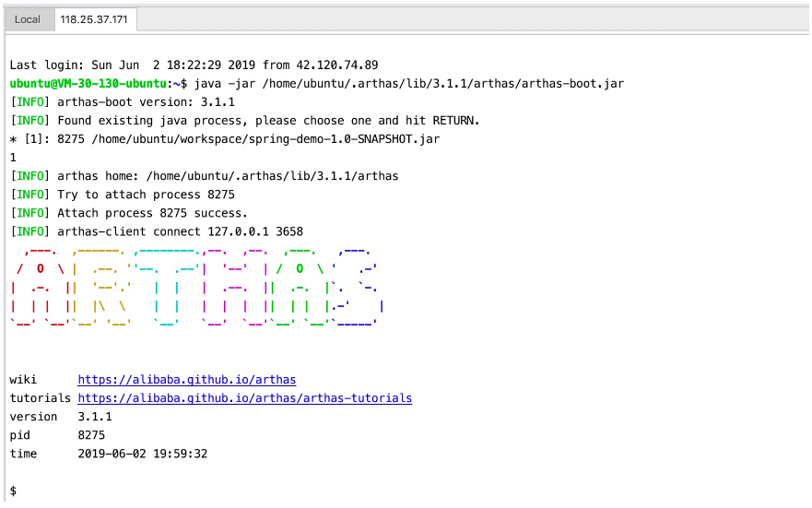Click the cyan 'T' in the ASCII logo
This screenshot has height=508, width=812.
point(166,288)
